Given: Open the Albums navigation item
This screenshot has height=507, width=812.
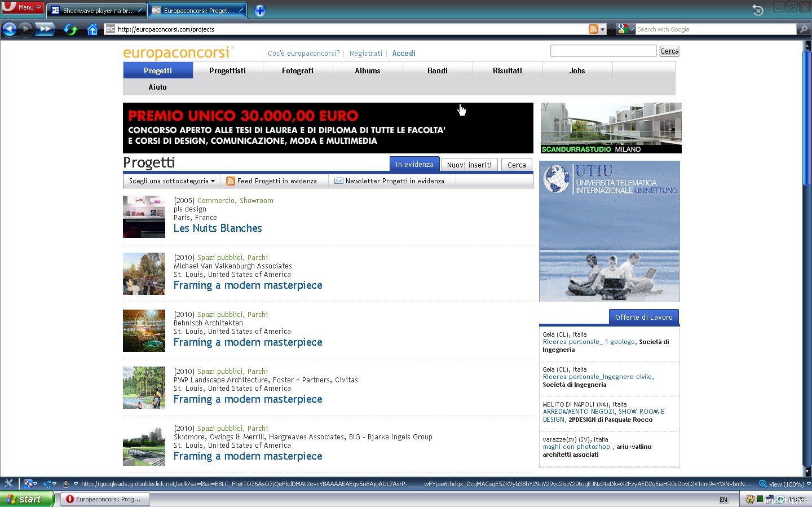Looking at the screenshot, I should 368,70.
